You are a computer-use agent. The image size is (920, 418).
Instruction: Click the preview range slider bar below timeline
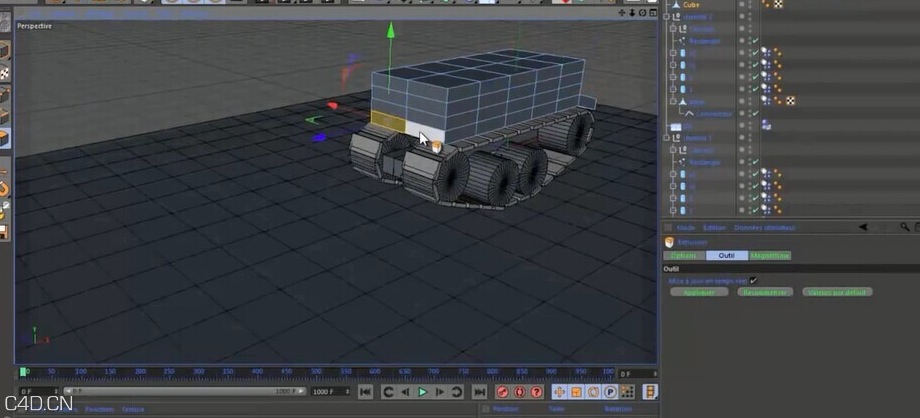pos(184,392)
